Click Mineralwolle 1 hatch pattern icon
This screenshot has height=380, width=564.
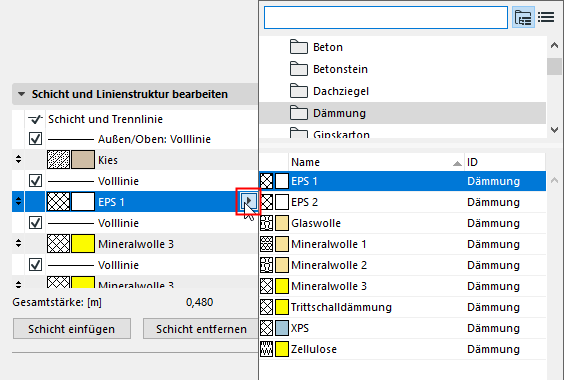click(267, 244)
